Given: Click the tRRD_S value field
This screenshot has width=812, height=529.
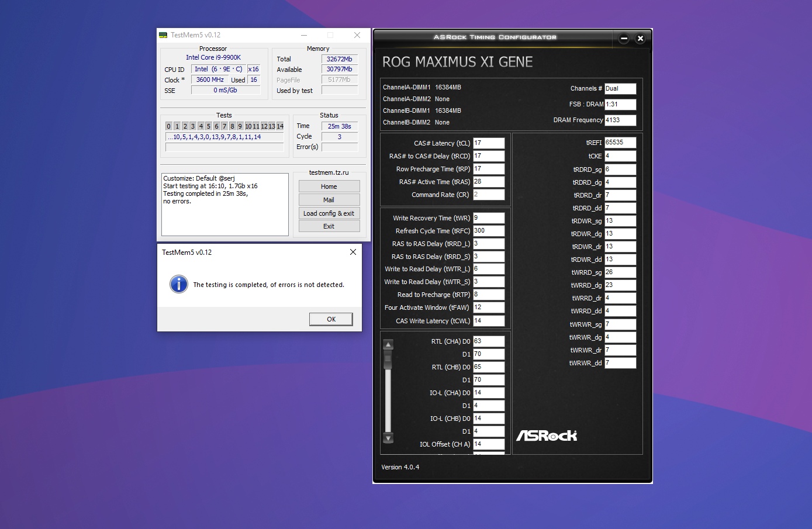Looking at the screenshot, I should (x=489, y=257).
